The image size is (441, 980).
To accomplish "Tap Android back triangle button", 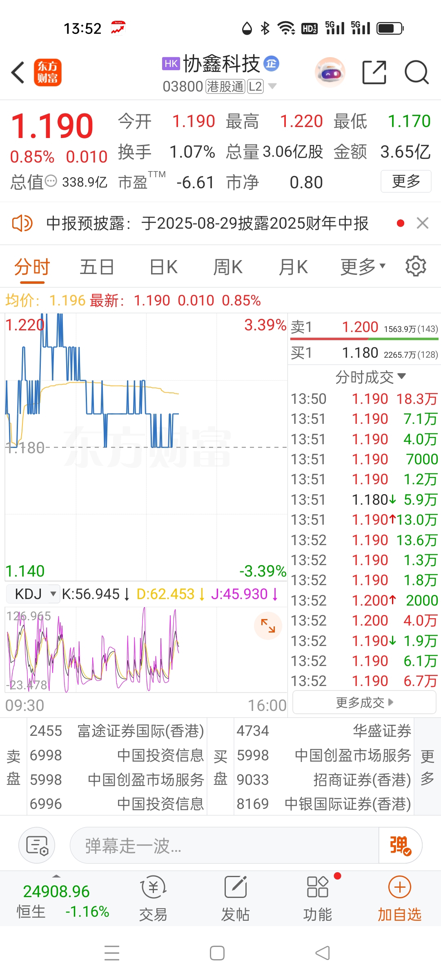I will tap(323, 953).
